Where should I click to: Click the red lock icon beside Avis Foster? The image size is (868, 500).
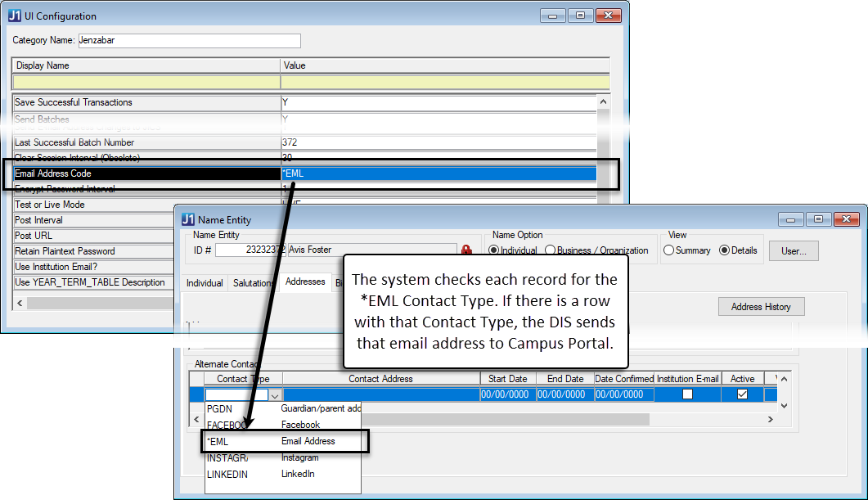pyautogui.click(x=466, y=250)
